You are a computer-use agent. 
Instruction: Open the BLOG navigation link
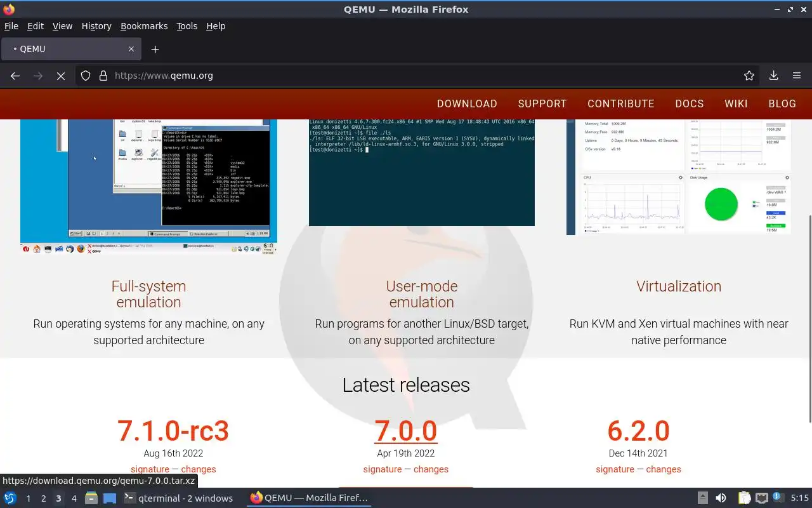click(782, 104)
